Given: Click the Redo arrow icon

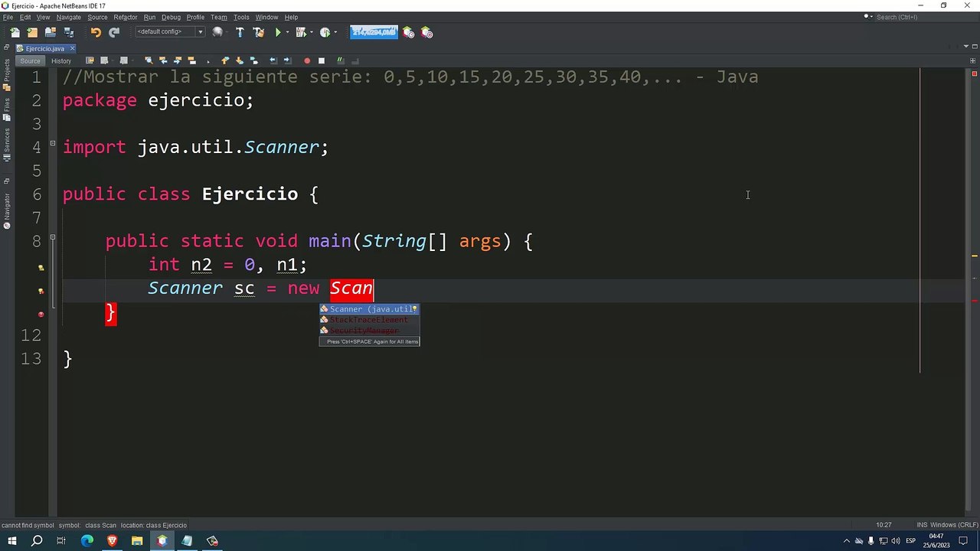Looking at the screenshot, I should coord(114,32).
